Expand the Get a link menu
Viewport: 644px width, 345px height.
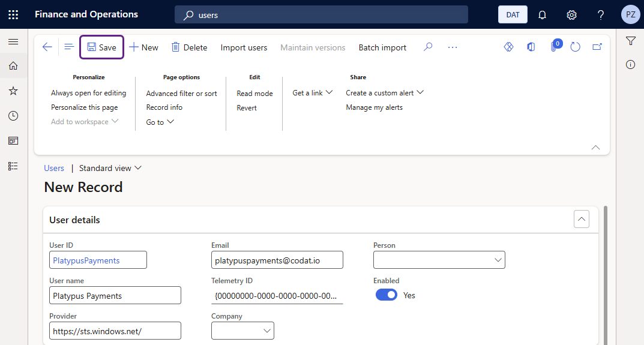click(312, 93)
